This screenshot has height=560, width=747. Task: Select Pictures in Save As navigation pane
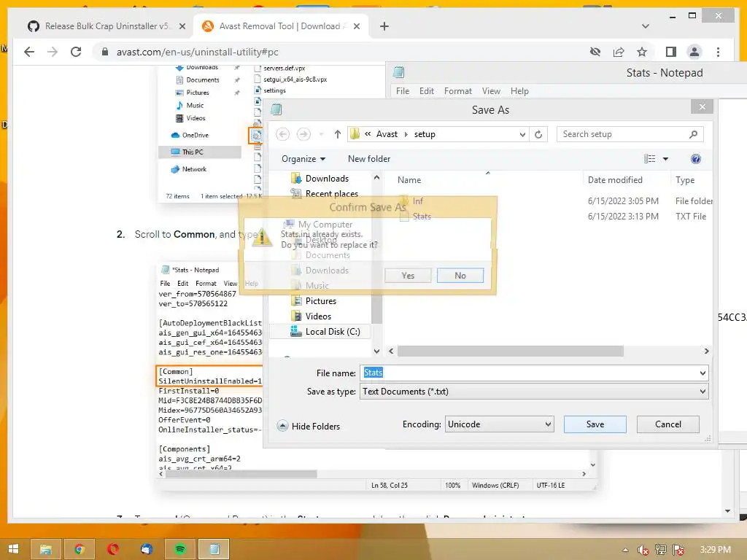click(x=321, y=301)
